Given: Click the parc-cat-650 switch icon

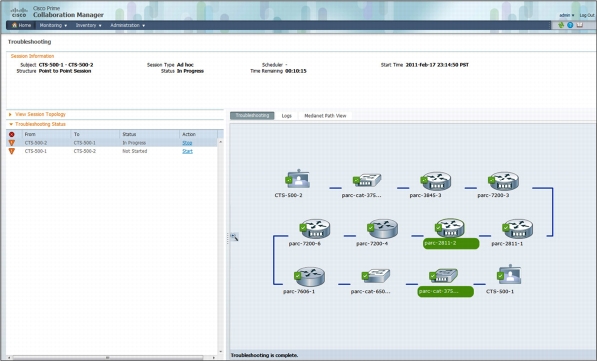Looking at the screenshot, I should coord(376,276).
